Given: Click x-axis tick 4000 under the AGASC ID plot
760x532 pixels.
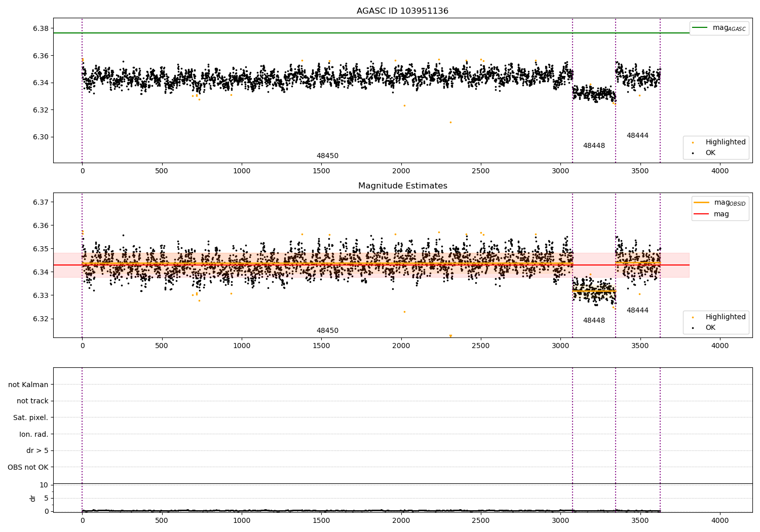Looking at the screenshot, I should (x=720, y=171).
